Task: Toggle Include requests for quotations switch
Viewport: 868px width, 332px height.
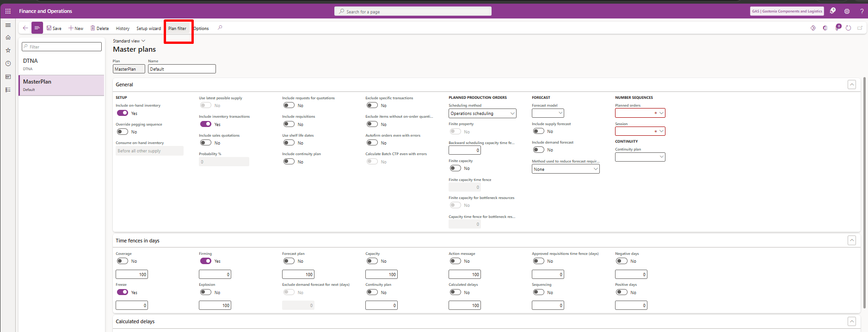Action: pyautogui.click(x=289, y=105)
